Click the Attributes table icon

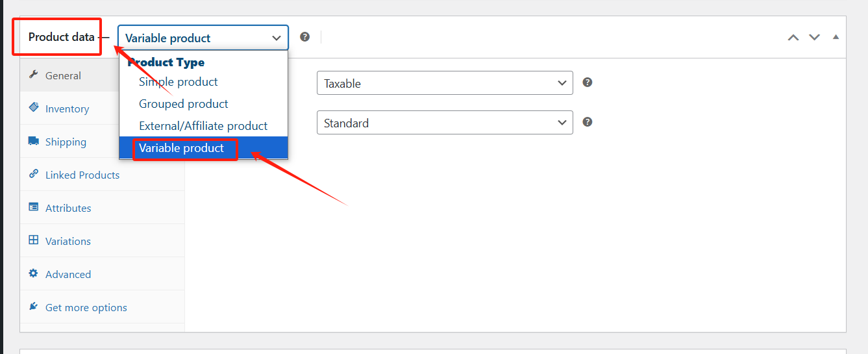tap(33, 207)
